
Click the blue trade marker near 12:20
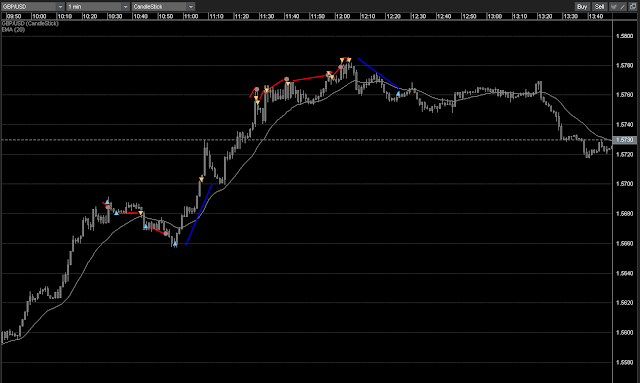pyautogui.click(x=398, y=94)
